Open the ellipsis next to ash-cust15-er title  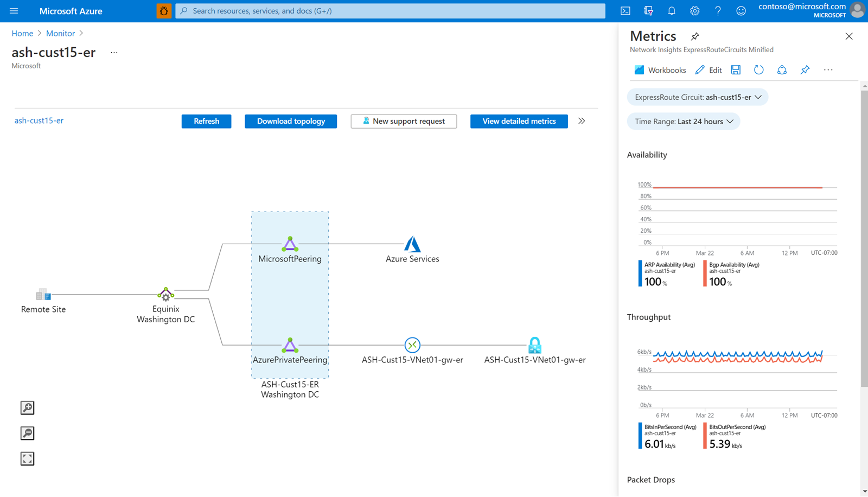coord(114,53)
